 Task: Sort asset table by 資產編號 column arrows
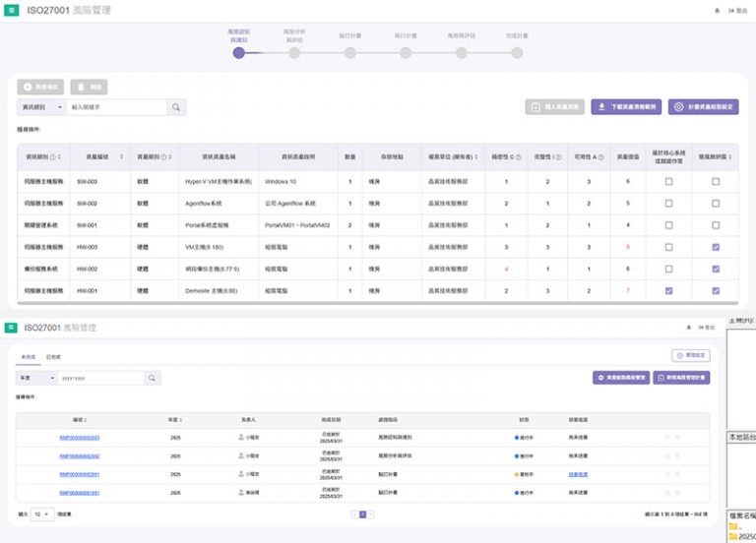click(121, 156)
